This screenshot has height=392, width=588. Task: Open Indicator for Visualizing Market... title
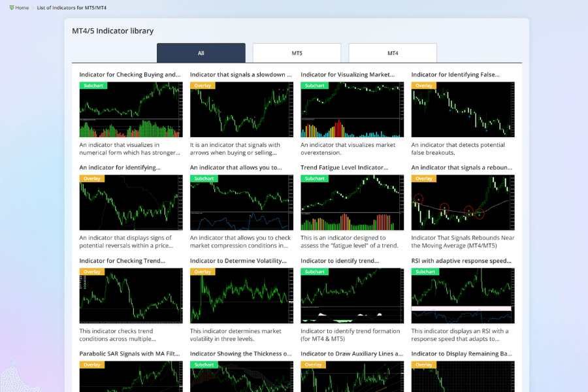tap(348, 74)
